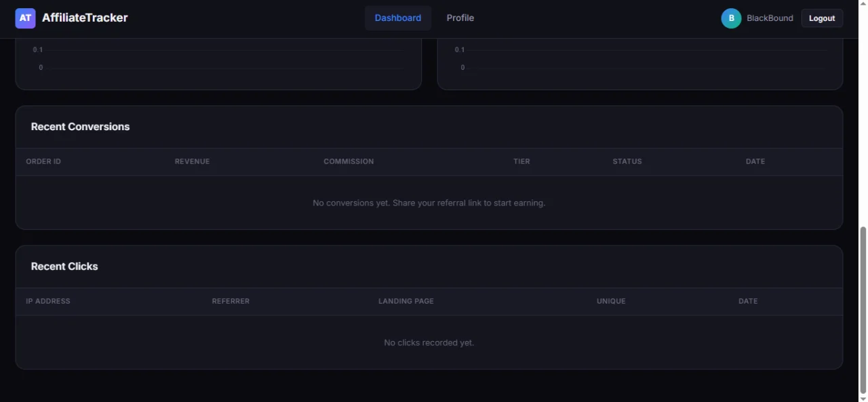Click the DATE header in Recent Conversions
The width and height of the screenshot is (868, 402).
click(x=755, y=161)
